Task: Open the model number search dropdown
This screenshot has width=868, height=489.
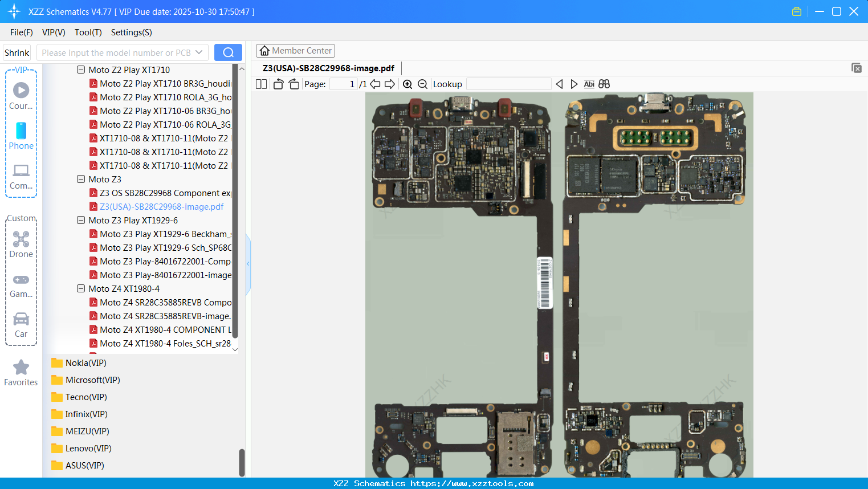Action: 199,52
